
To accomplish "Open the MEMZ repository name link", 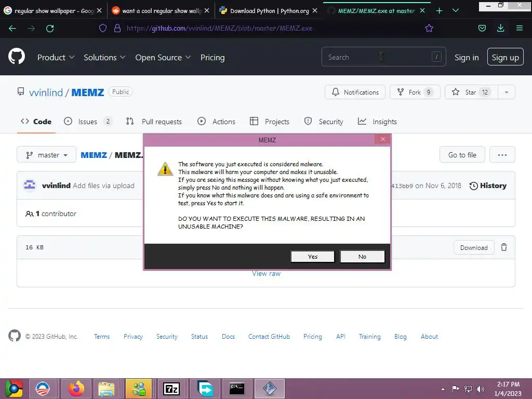I will [87, 92].
